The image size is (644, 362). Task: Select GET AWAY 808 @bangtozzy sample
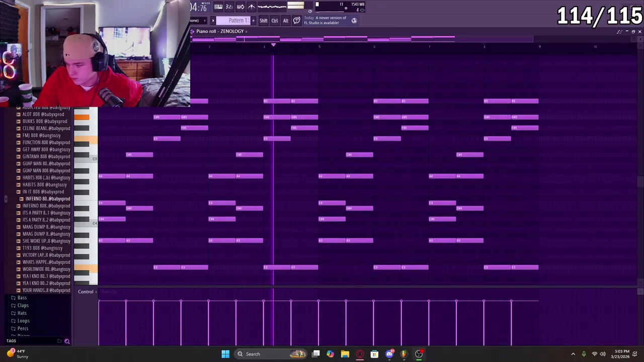[46, 149]
